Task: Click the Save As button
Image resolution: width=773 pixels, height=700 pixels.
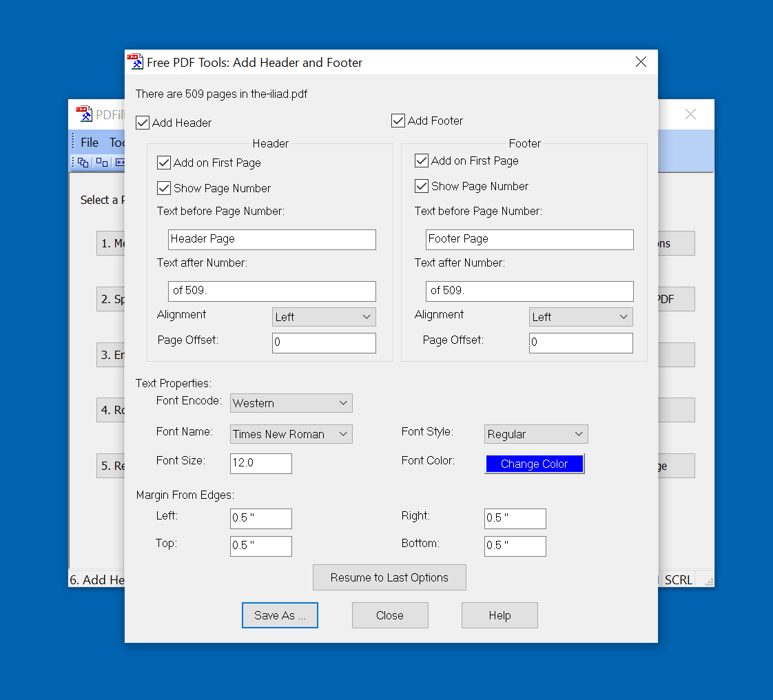Action: (280, 615)
